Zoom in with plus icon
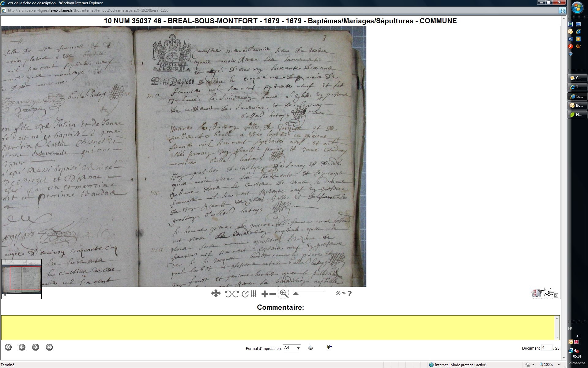Image resolution: width=588 pixels, height=368 pixels. point(265,294)
